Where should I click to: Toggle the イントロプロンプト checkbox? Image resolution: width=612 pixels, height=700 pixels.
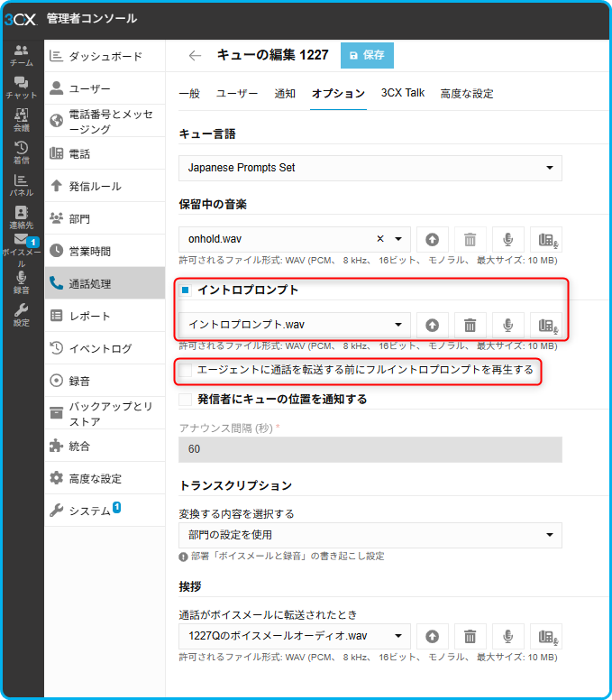pyautogui.click(x=186, y=290)
